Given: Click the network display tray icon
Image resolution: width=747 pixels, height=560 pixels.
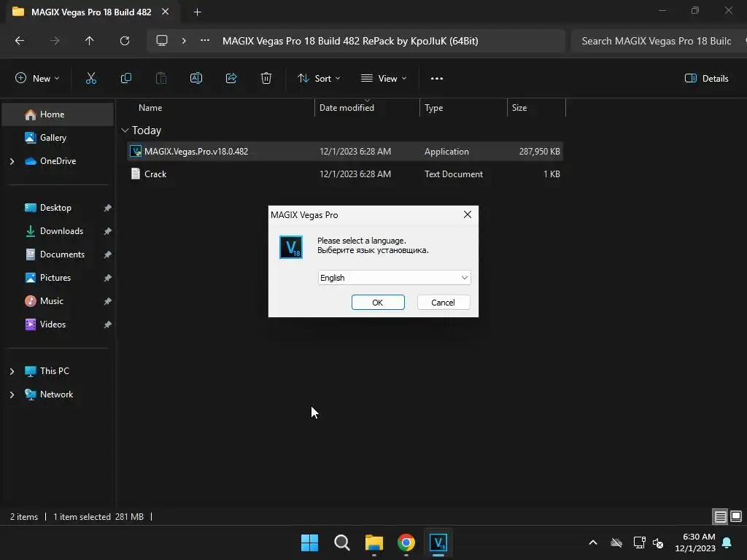Looking at the screenshot, I should click(639, 542).
